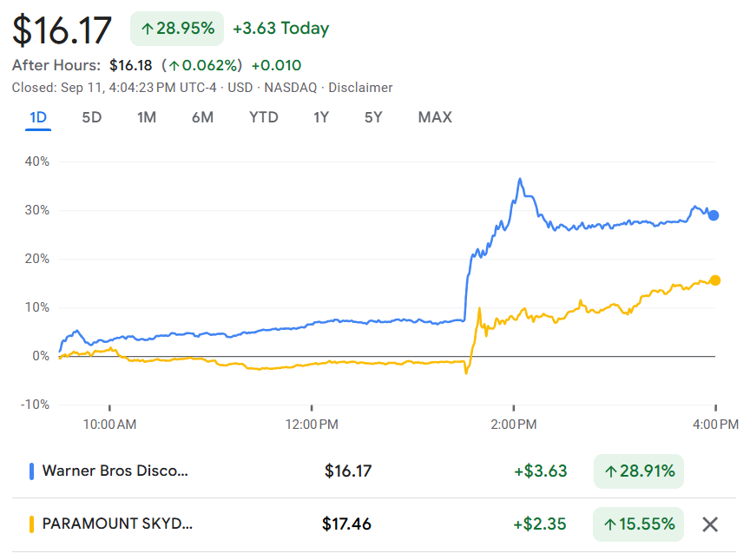Click the blue Warner Bros legend swatch
The image size is (750, 560).
coord(32,471)
